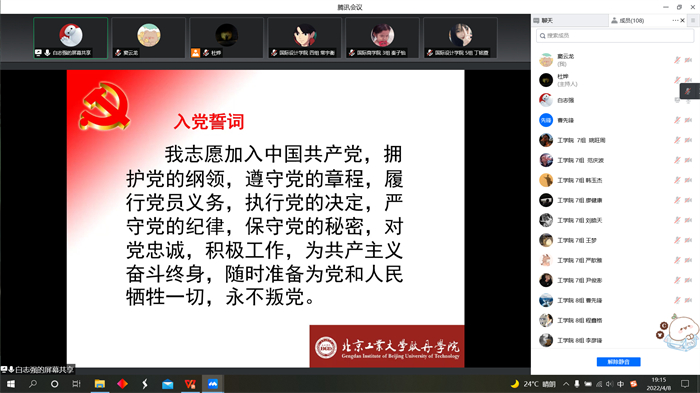Click the microphone icon in the system tray
The image size is (700, 393).
click(577, 384)
